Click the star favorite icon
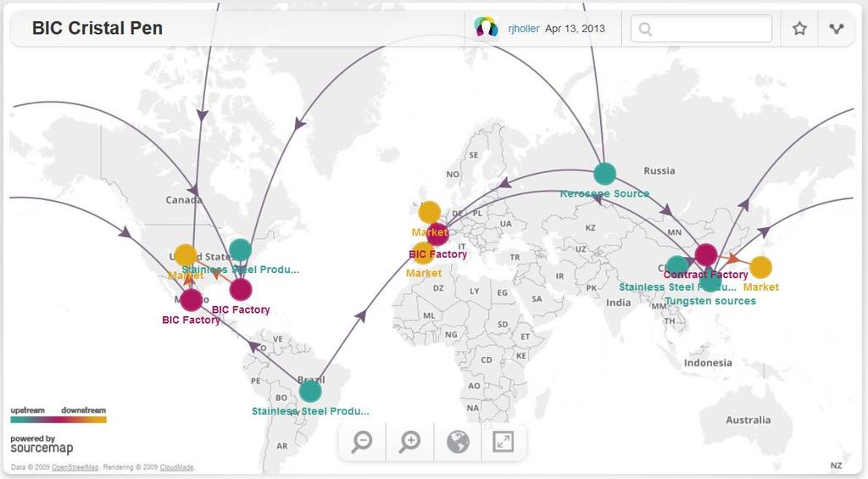Screen dimensions: 868x479 (x=799, y=28)
